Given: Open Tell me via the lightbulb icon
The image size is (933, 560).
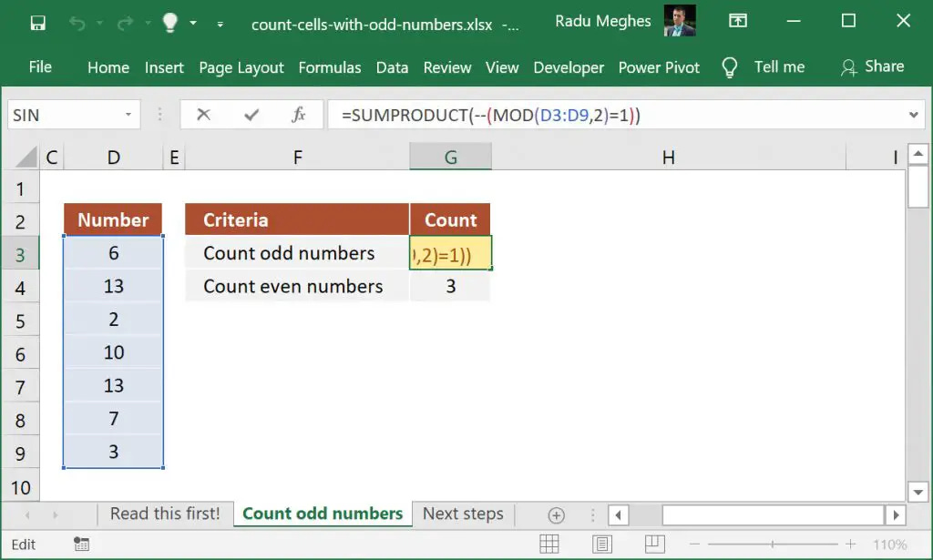Looking at the screenshot, I should tap(169, 22).
